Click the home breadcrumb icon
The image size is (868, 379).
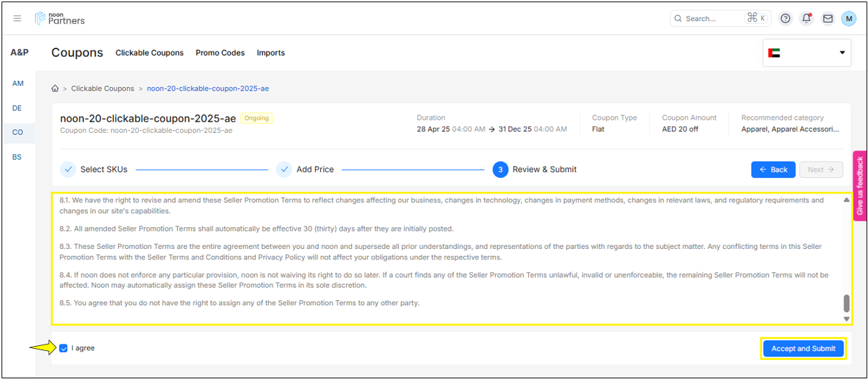(x=55, y=89)
